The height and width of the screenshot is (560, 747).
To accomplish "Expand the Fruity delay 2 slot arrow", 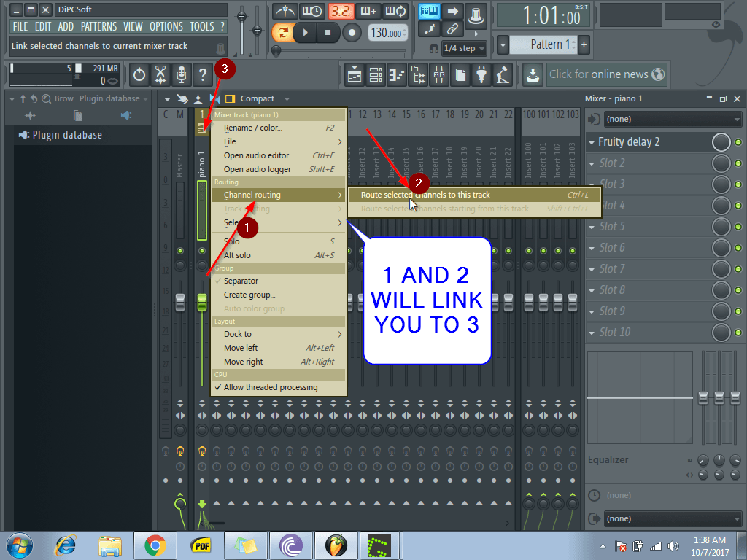I will pyautogui.click(x=592, y=142).
